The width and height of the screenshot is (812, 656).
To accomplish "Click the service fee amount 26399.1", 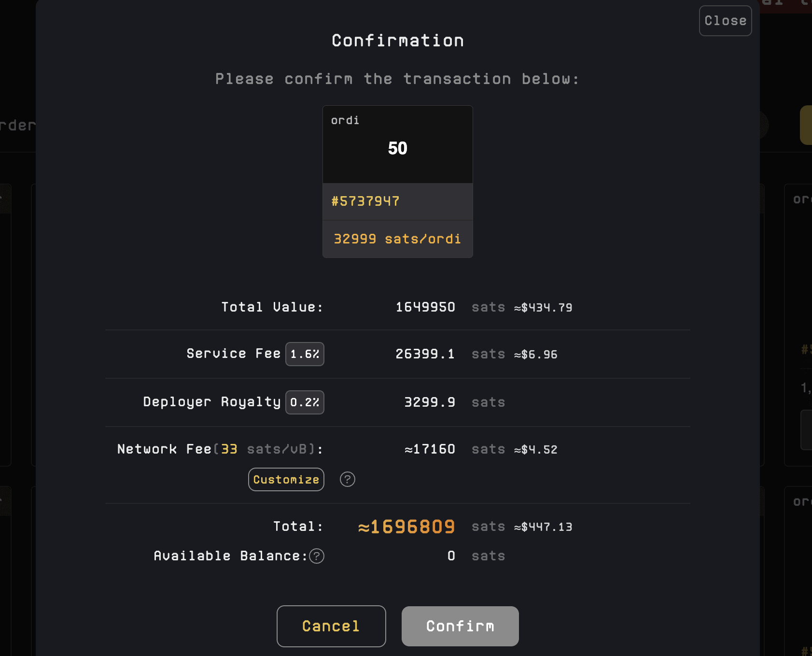I will [425, 354].
